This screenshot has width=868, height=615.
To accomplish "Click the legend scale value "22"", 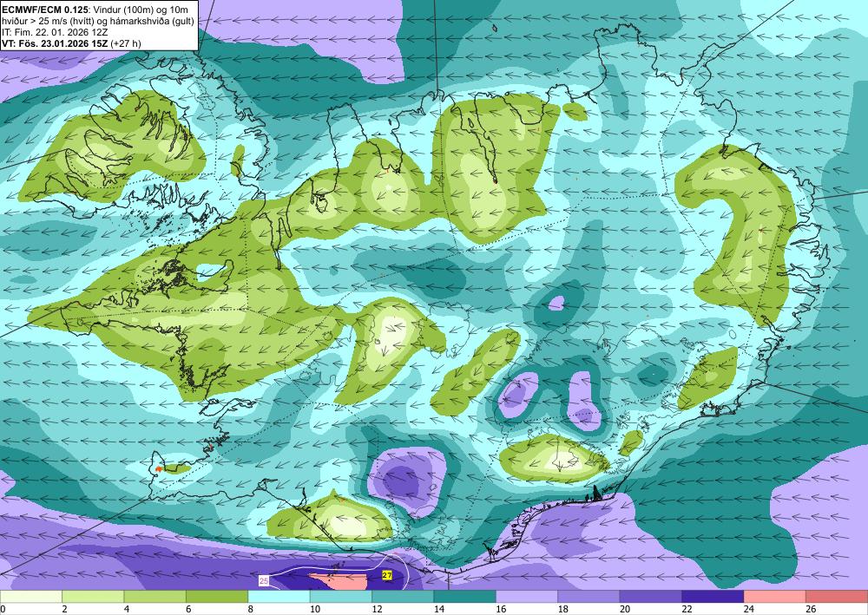I will [687, 609].
